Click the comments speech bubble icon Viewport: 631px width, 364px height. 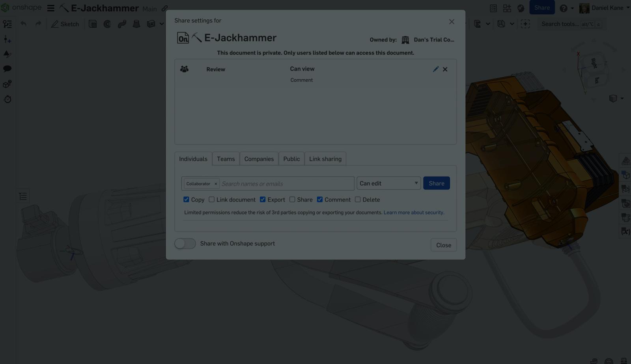point(7,69)
